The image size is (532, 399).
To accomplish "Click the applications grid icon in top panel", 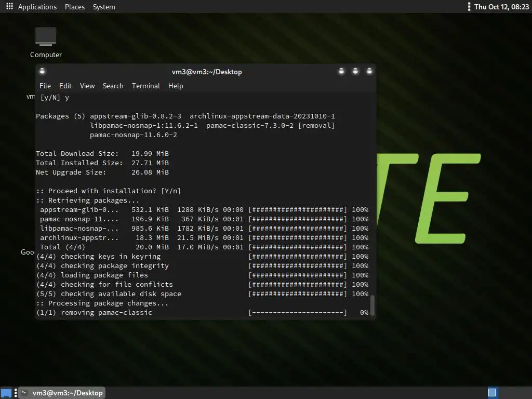I will click(9, 6).
